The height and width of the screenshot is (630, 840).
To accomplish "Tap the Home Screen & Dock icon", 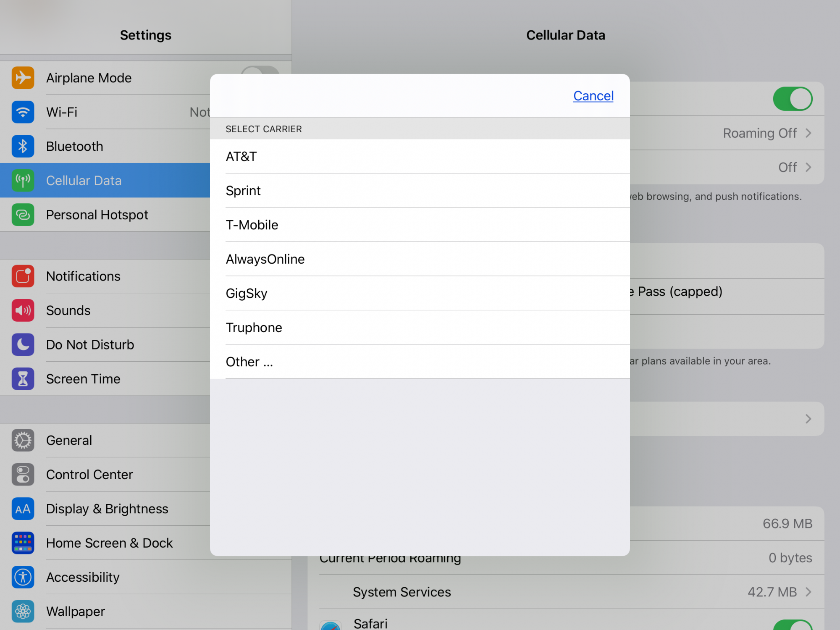I will click(23, 543).
